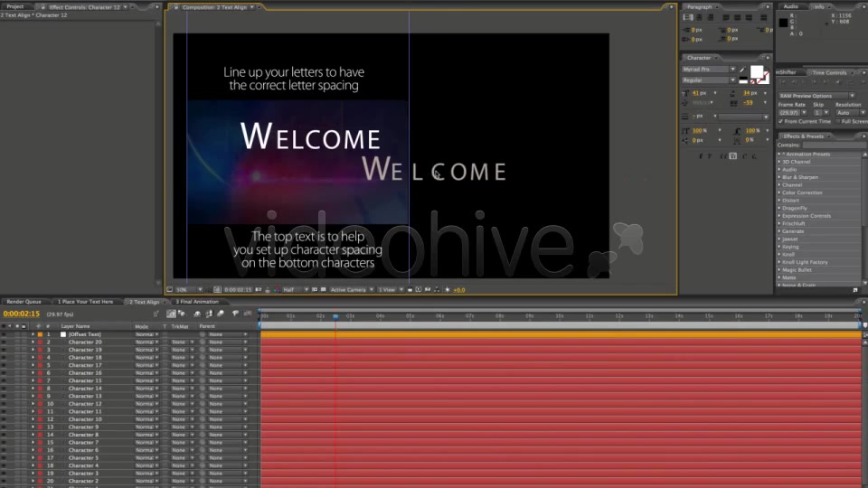Switch to 1 Place Your Text Here tab
Image resolution: width=868 pixels, height=488 pixels.
pos(85,302)
